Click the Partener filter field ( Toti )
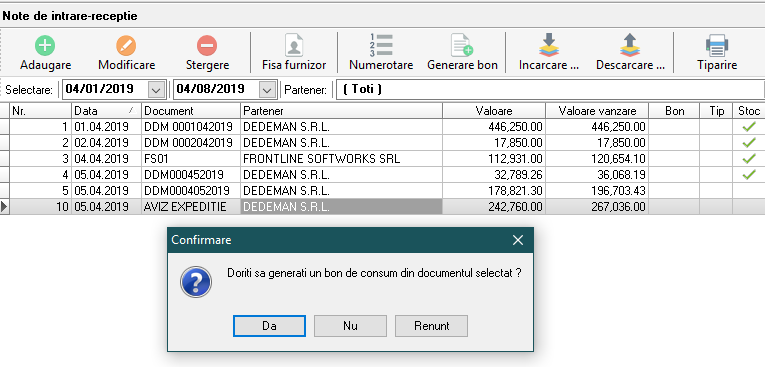The width and height of the screenshot is (765, 367). click(549, 89)
